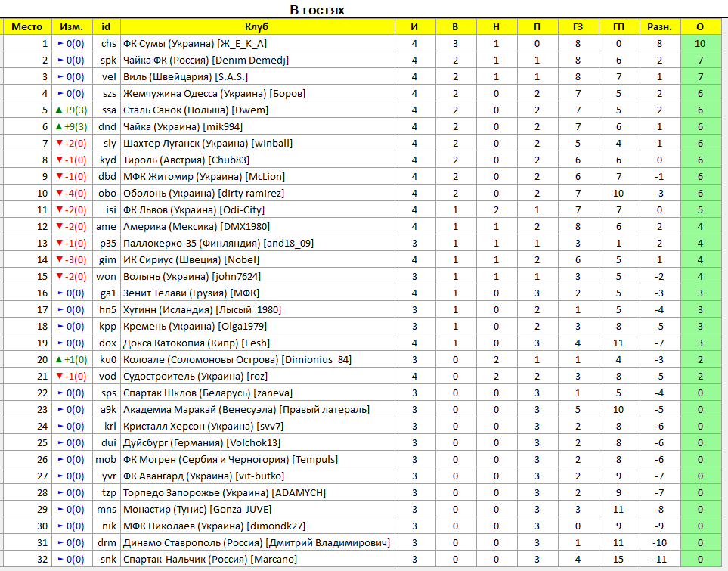
Task: Select the cell 'Динамо Ставрополь (Россия) [Дмитрий Владимирович]'
Action: tap(258, 543)
